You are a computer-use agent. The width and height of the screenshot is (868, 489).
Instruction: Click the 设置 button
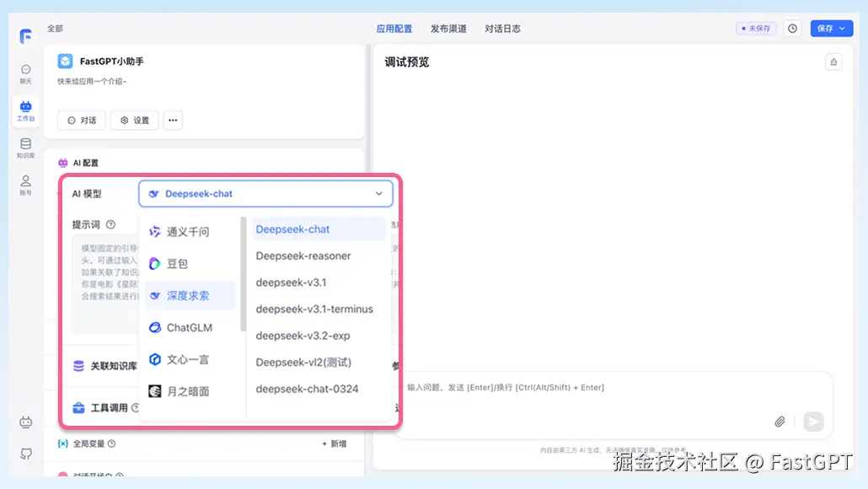pyautogui.click(x=135, y=121)
